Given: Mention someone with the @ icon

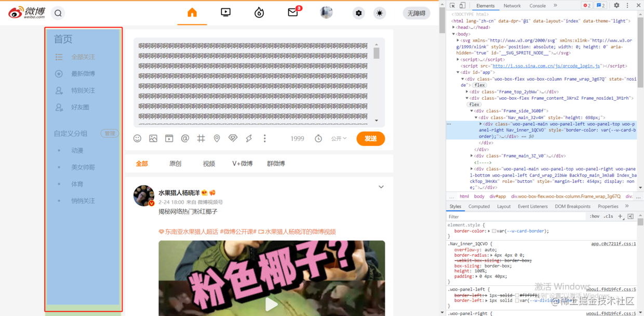Looking at the screenshot, I should (185, 138).
